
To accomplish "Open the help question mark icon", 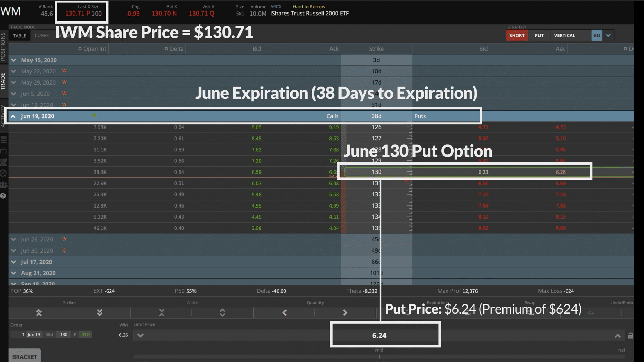I will click(x=3, y=196).
